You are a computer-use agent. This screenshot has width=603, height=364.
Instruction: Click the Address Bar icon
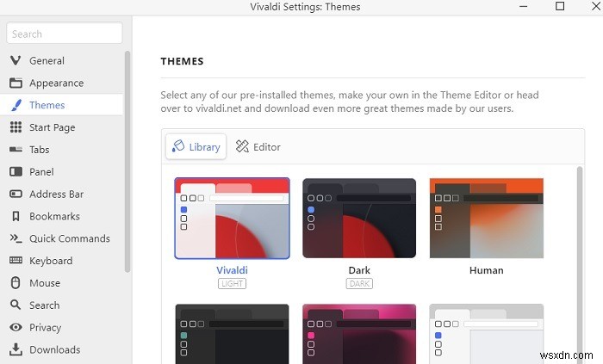pyautogui.click(x=16, y=194)
